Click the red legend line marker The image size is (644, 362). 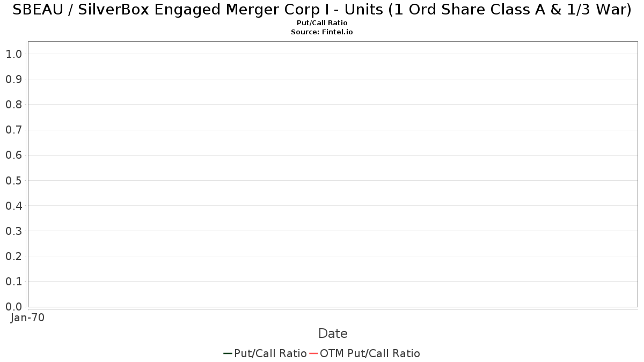314,353
